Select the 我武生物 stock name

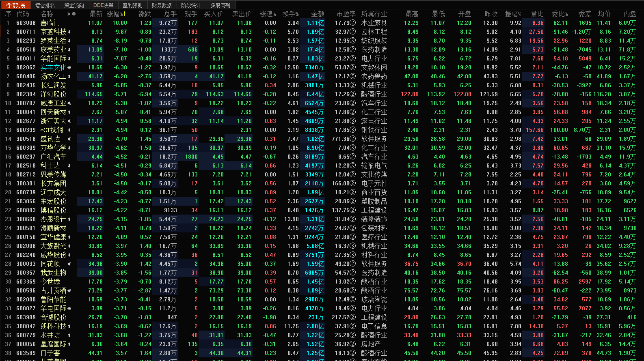pos(53,273)
